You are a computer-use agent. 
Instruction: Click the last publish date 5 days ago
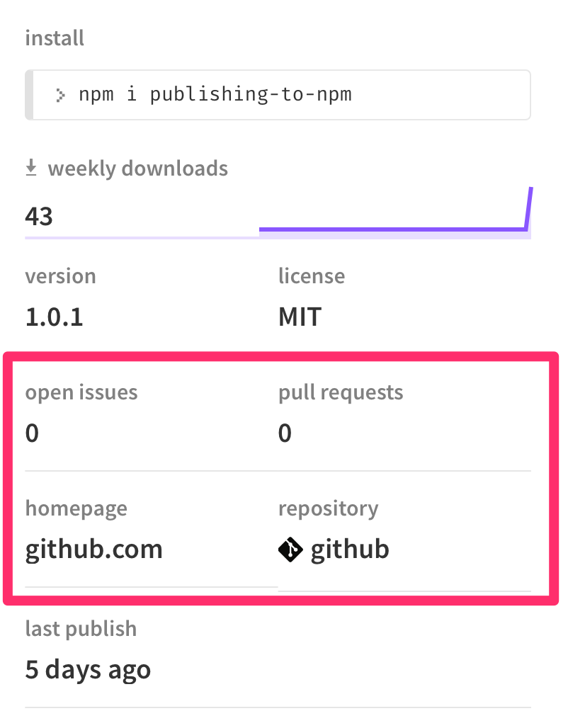[88, 669]
